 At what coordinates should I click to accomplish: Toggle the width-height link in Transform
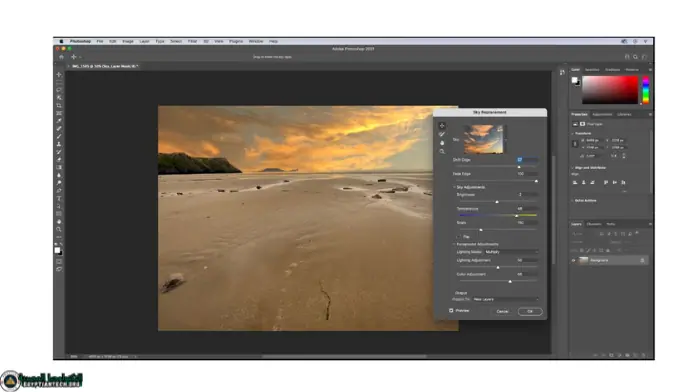pyautogui.click(x=575, y=144)
